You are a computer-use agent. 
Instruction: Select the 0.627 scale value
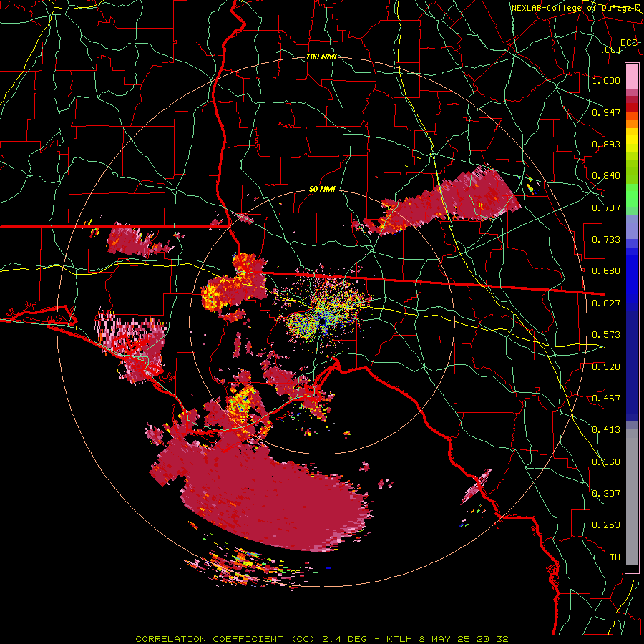pyautogui.click(x=606, y=303)
